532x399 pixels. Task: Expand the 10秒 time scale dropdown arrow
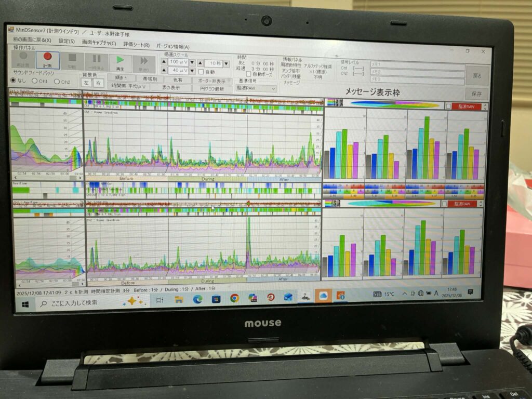pos(227,63)
